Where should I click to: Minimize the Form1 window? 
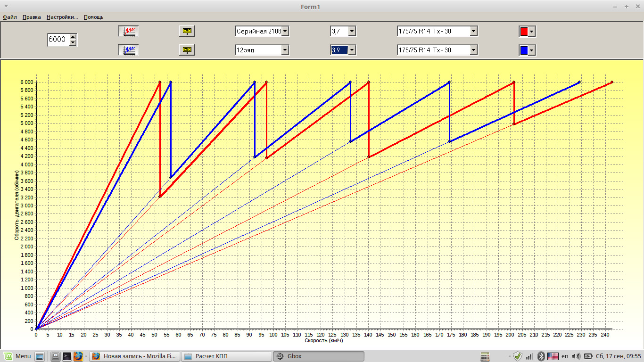pos(615,6)
